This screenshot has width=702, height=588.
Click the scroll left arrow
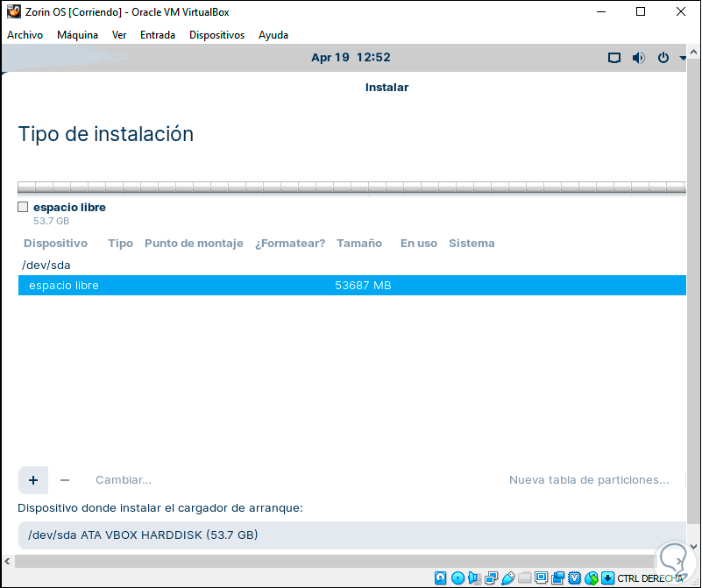coord(7,561)
